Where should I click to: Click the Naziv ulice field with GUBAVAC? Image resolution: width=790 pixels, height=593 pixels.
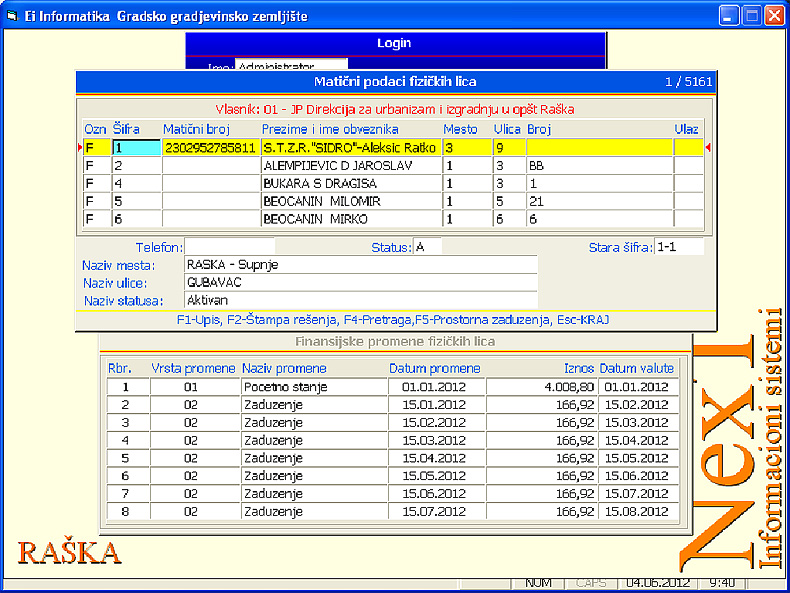[360, 283]
